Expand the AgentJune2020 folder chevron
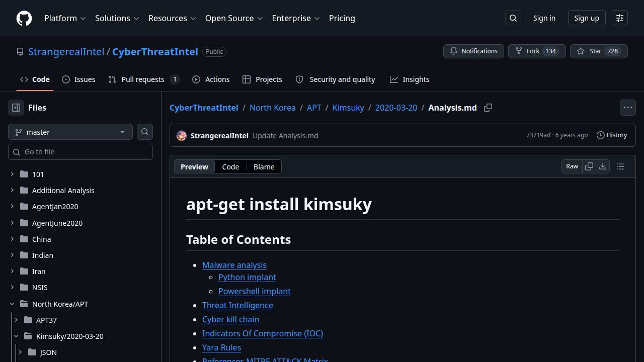The width and height of the screenshot is (644, 362). pyautogui.click(x=12, y=223)
